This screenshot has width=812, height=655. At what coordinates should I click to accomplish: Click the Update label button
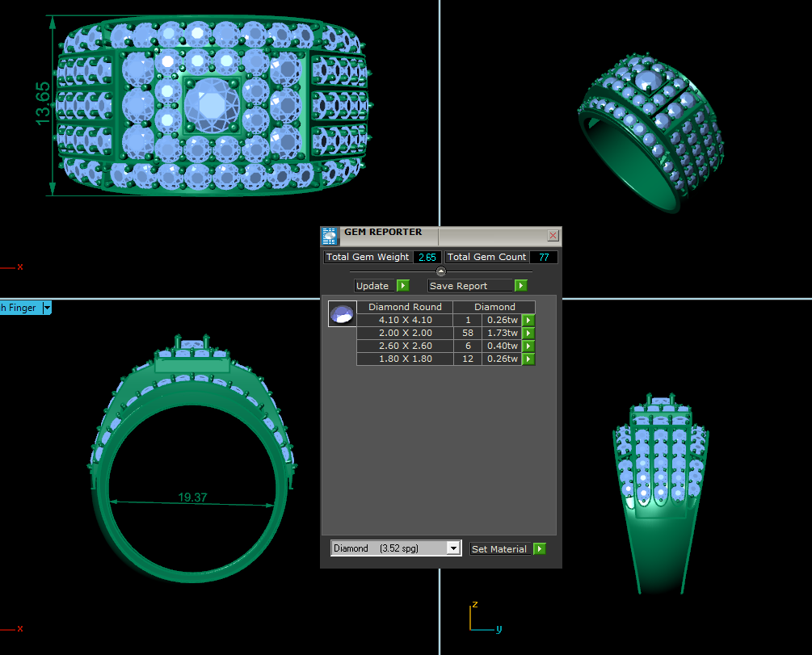(x=375, y=286)
